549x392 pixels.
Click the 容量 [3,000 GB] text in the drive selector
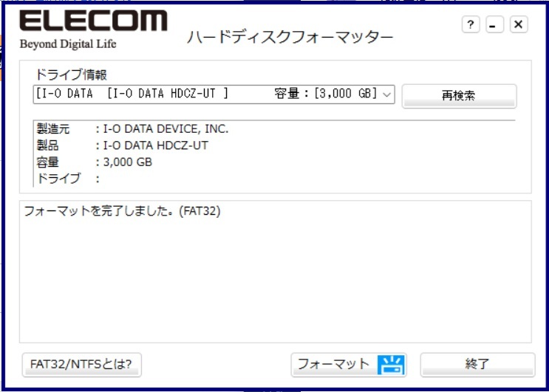point(326,94)
